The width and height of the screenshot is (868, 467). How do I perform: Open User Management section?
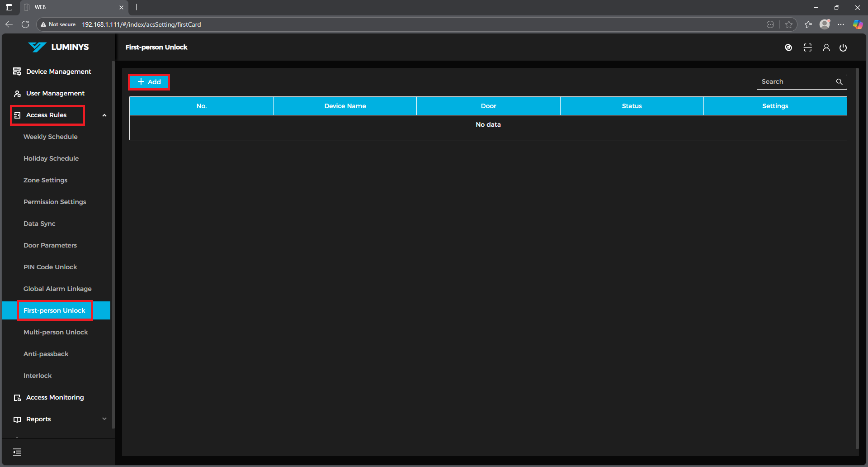[55, 93]
